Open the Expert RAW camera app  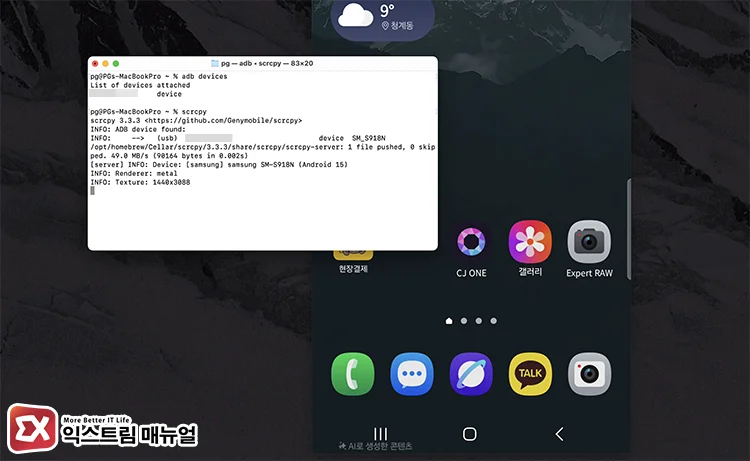(x=589, y=243)
